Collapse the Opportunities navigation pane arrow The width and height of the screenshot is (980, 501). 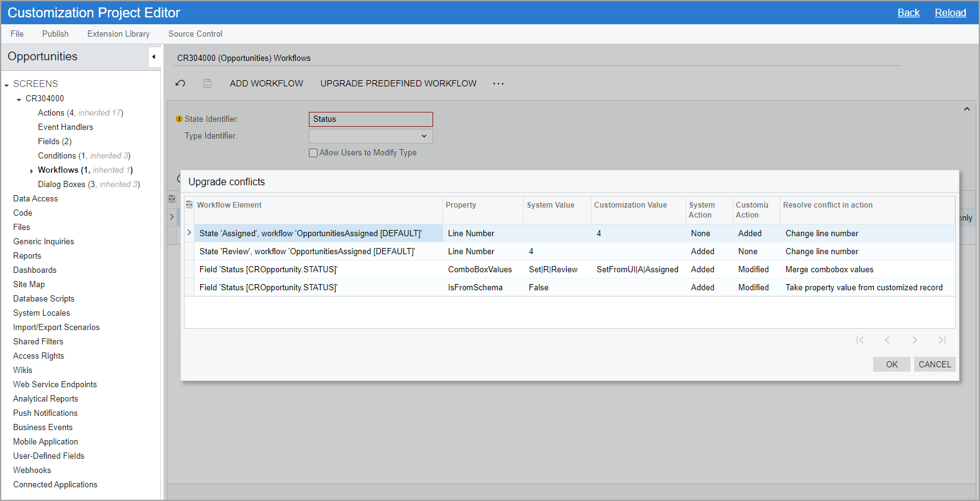point(153,57)
